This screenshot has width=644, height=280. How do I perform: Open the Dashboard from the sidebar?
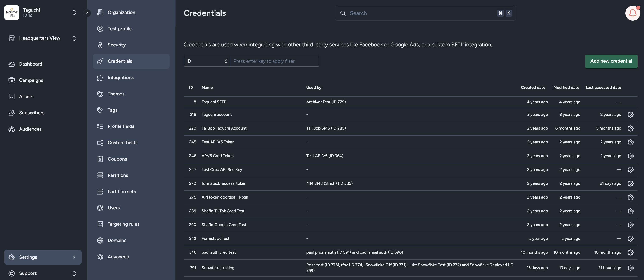(30, 64)
